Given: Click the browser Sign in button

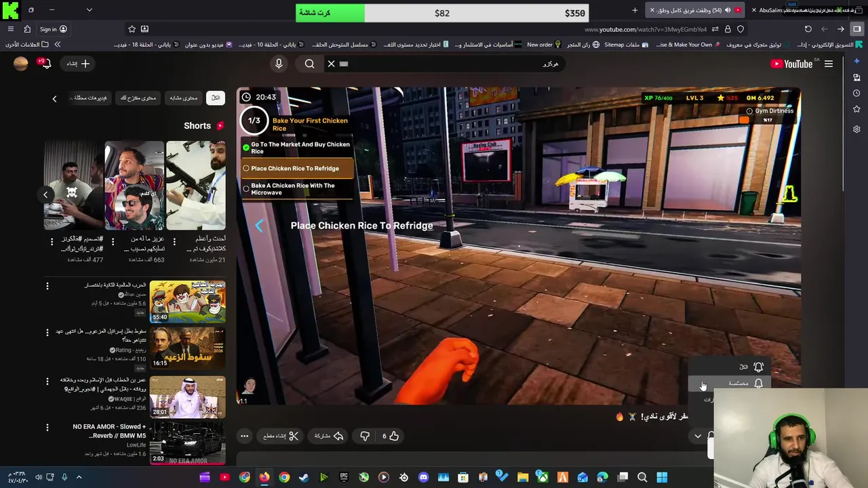Looking at the screenshot, I should pyautogui.click(x=53, y=29).
